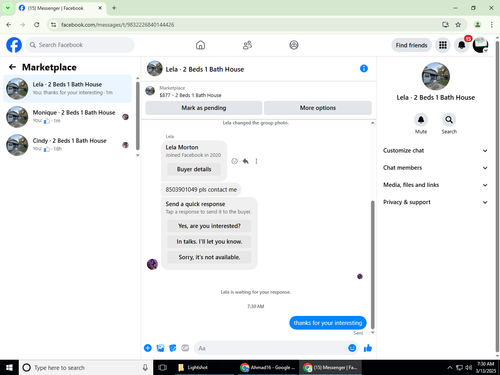Reload the page in browser toolbar

click(x=37, y=25)
